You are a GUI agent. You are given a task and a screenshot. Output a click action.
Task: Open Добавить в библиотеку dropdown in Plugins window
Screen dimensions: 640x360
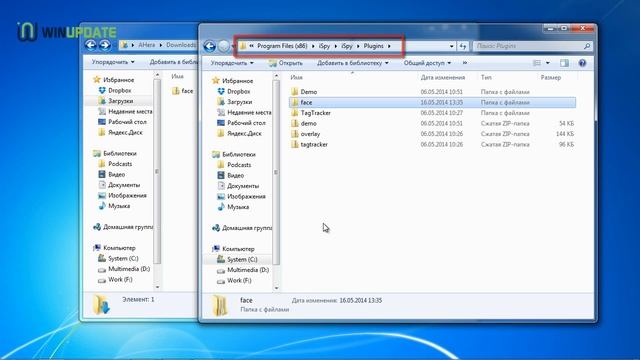pos(353,63)
